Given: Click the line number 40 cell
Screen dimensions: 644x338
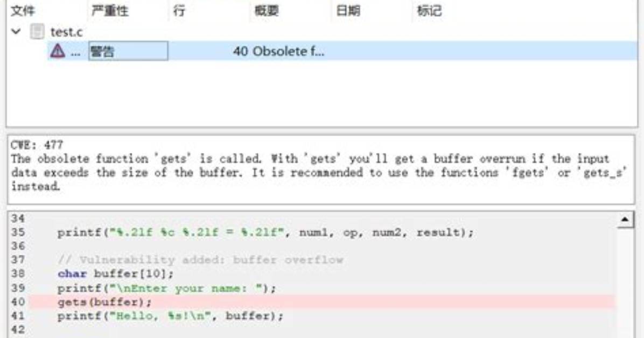Looking at the screenshot, I should [240, 51].
